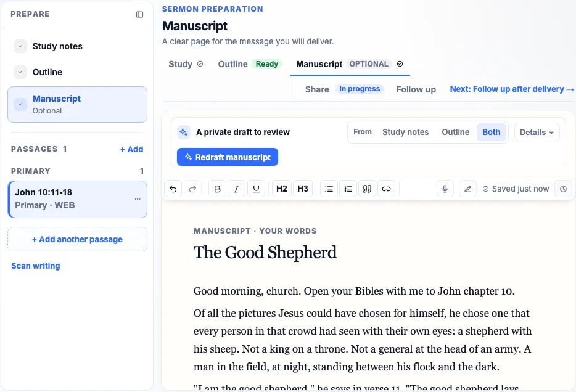Screen dimensions: 576x392
Task: Click Scan writing link
Action: [x=36, y=266]
